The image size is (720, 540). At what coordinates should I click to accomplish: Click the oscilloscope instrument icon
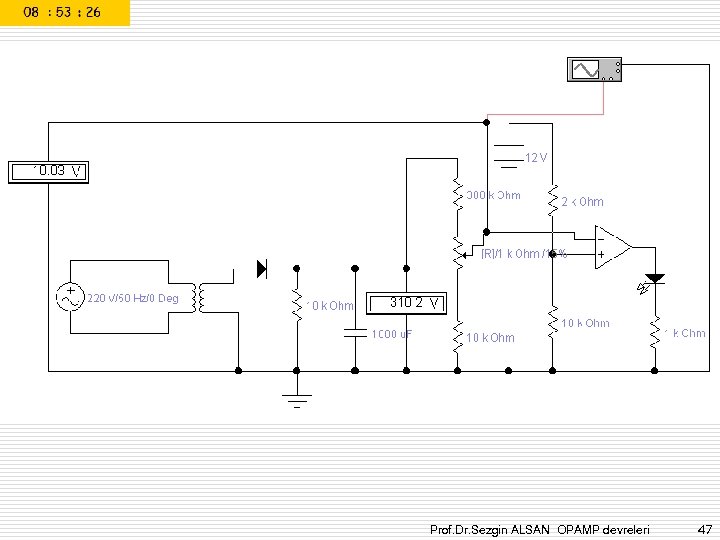click(594, 70)
